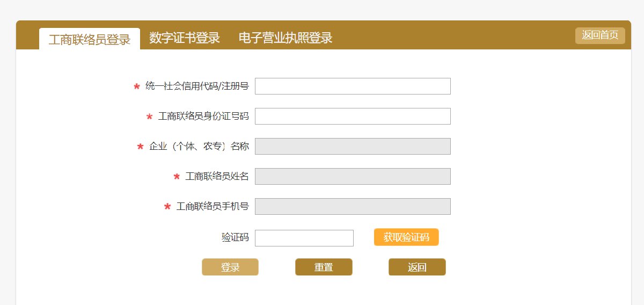The image size is (644, 305).
Task: Submit the form with 登录 button
Action: (230, 267)
